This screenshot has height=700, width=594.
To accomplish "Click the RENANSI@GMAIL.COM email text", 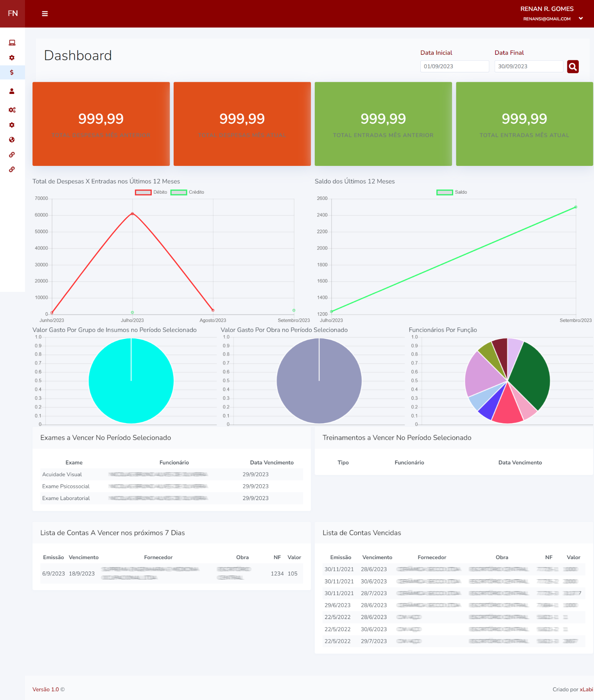I will [x=547, y=19].
